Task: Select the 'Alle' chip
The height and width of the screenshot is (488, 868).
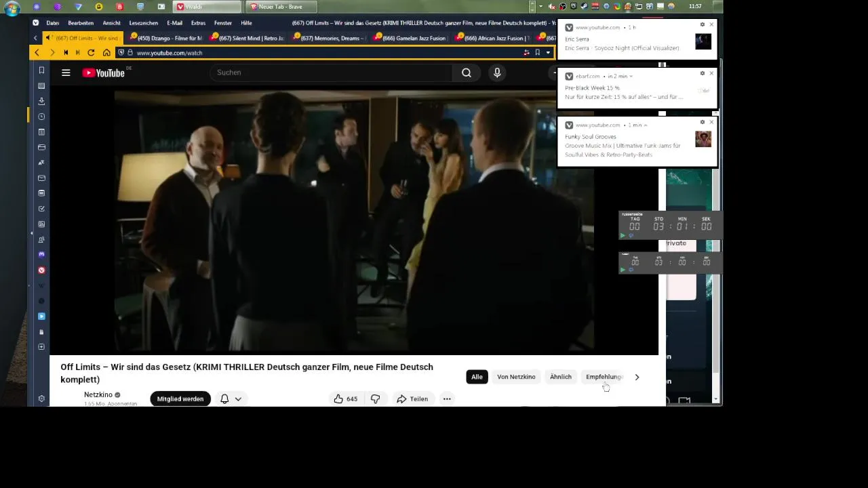Action: pyautogui.click(x=477, y=377)
